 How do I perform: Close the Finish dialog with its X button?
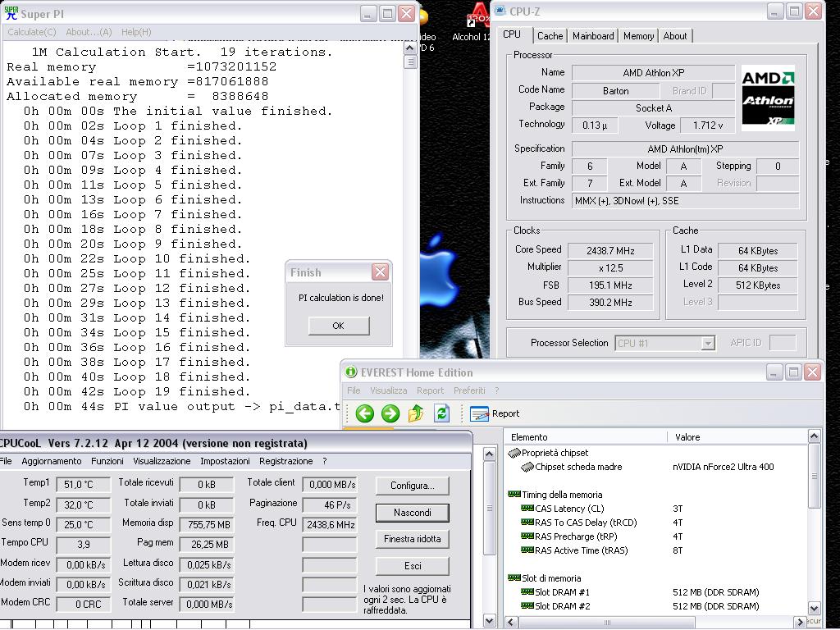380,272
